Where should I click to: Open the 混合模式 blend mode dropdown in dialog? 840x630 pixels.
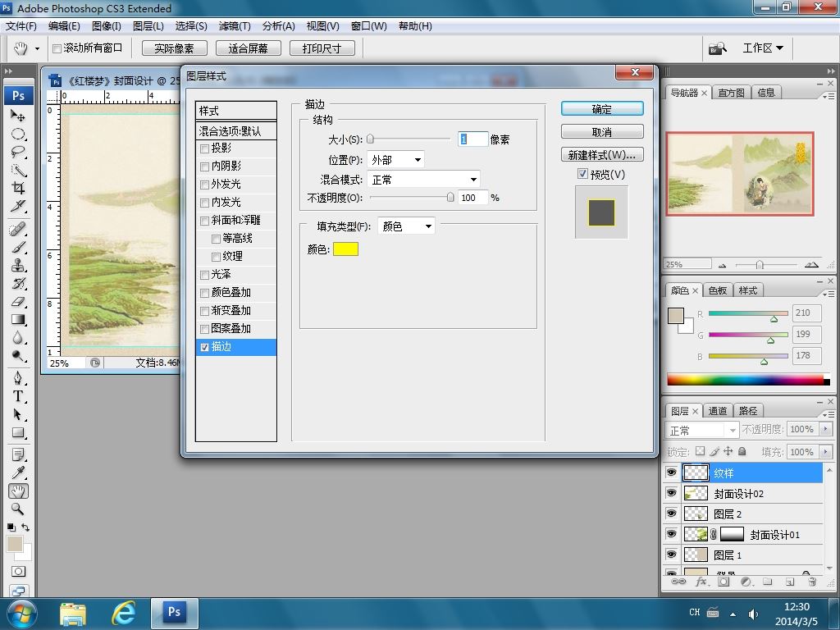coord(423,180)
